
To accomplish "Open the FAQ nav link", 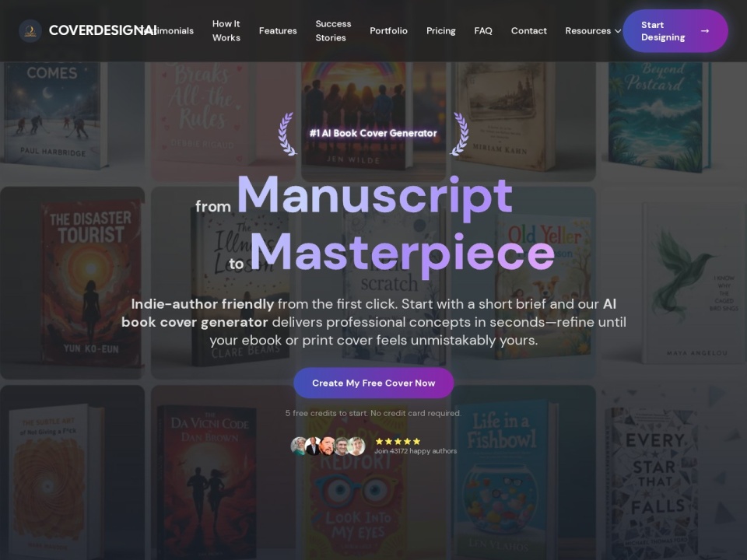I will click(x=483, y=31).
